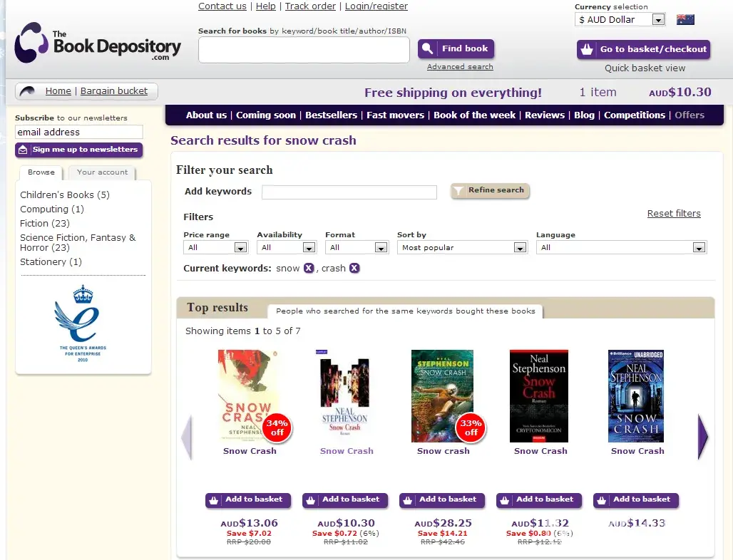Remove the 'snow' keyword with its X icon
This screenshot has width=733, height=560.
click(309, 268)
